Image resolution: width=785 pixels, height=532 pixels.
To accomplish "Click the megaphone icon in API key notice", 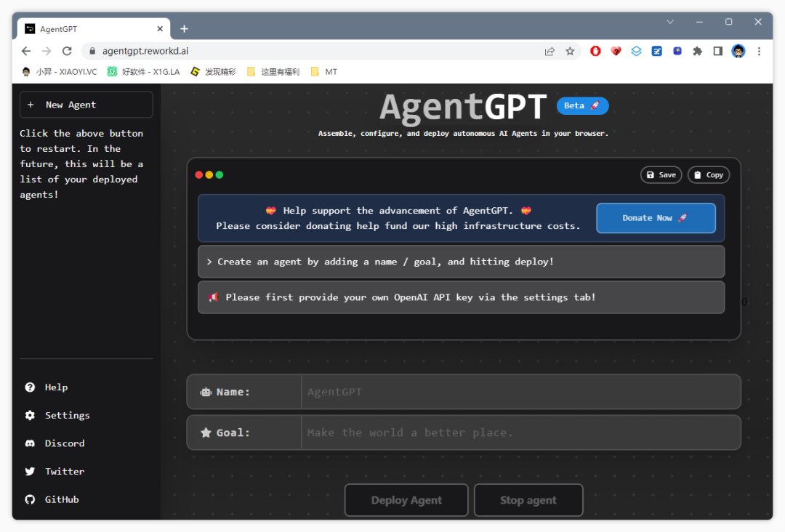I will tap(213, 297).
